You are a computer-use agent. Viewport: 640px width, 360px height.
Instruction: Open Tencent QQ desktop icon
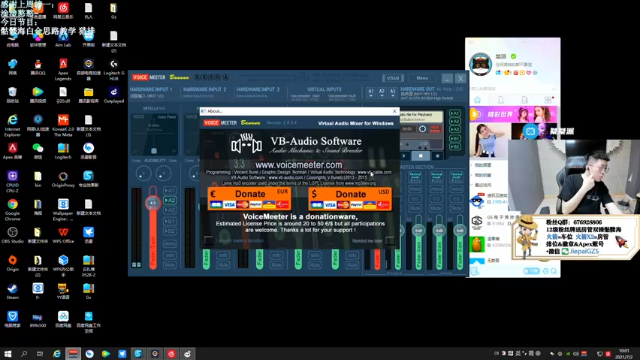tap(38, 67)
